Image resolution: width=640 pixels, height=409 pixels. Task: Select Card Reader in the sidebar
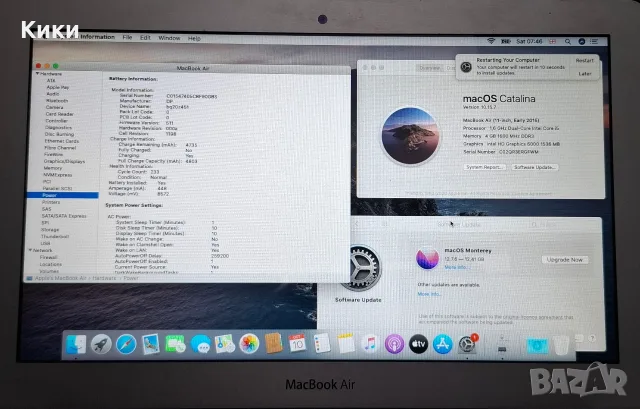pyautogui.click(x=60, y=114)
